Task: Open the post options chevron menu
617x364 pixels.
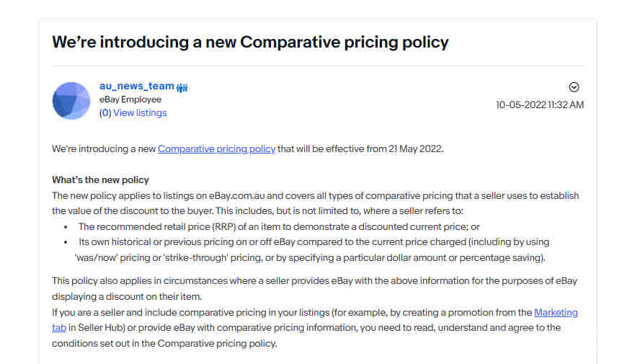Action: (574, 87)
